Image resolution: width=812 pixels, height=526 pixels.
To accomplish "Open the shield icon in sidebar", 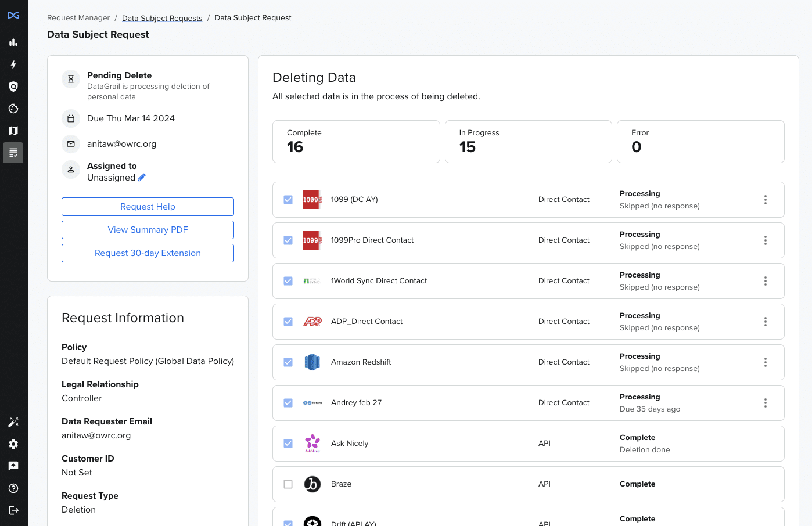I will [x=13, y=87].
